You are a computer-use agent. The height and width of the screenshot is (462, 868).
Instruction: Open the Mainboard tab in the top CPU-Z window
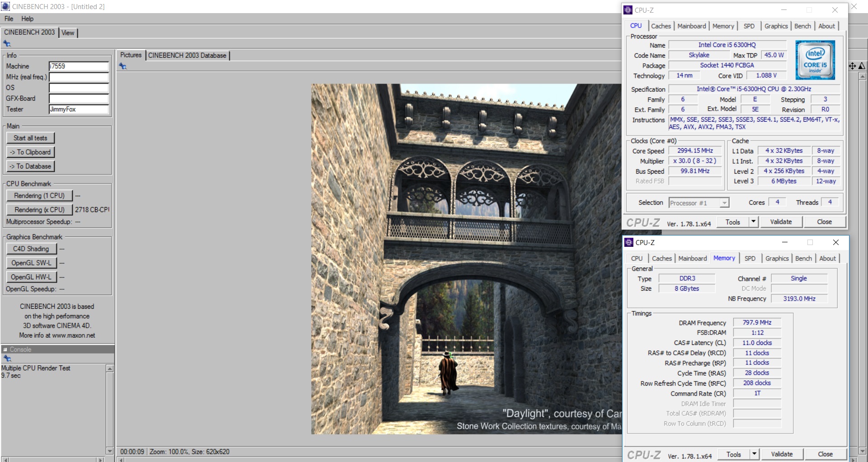pos(691,26)
